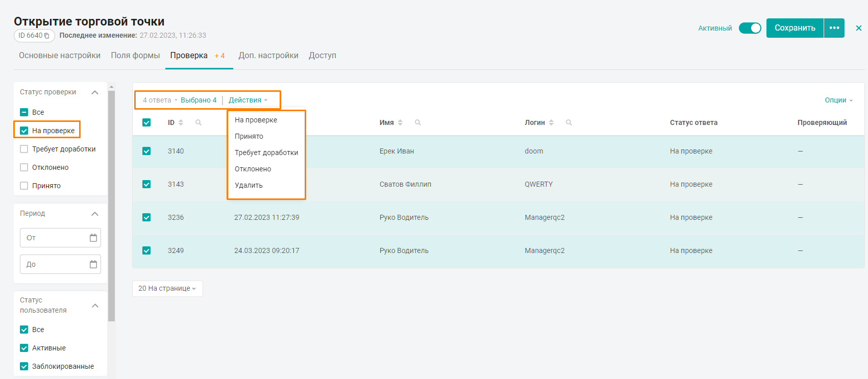868x379 pixels.
Task: Search in the ID column
Action: (x=199, y=122)
